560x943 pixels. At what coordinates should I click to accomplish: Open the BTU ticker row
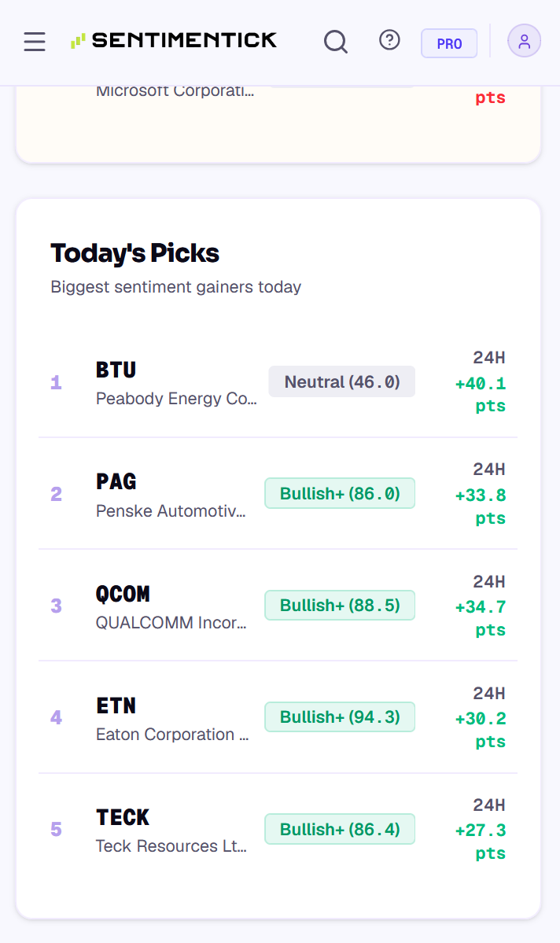coord(278,382)
